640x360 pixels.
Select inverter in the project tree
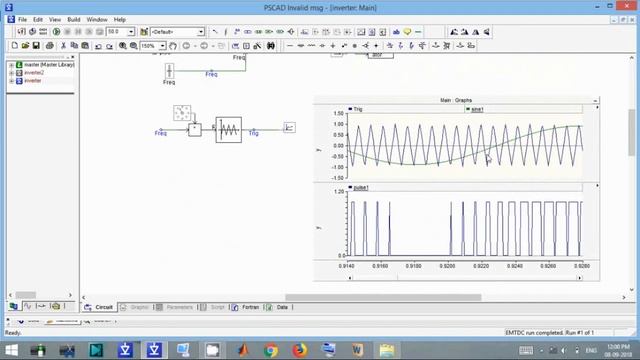(x=33, y=81)
